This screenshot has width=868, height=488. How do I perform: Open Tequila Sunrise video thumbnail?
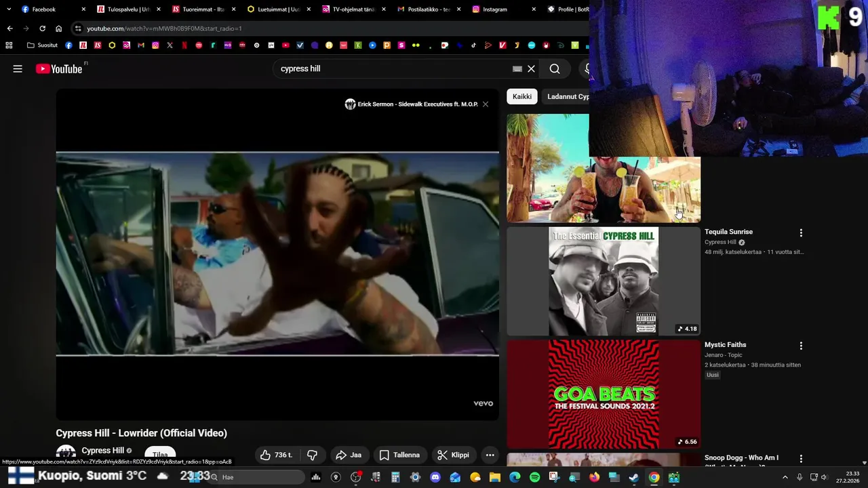[604, 168]
